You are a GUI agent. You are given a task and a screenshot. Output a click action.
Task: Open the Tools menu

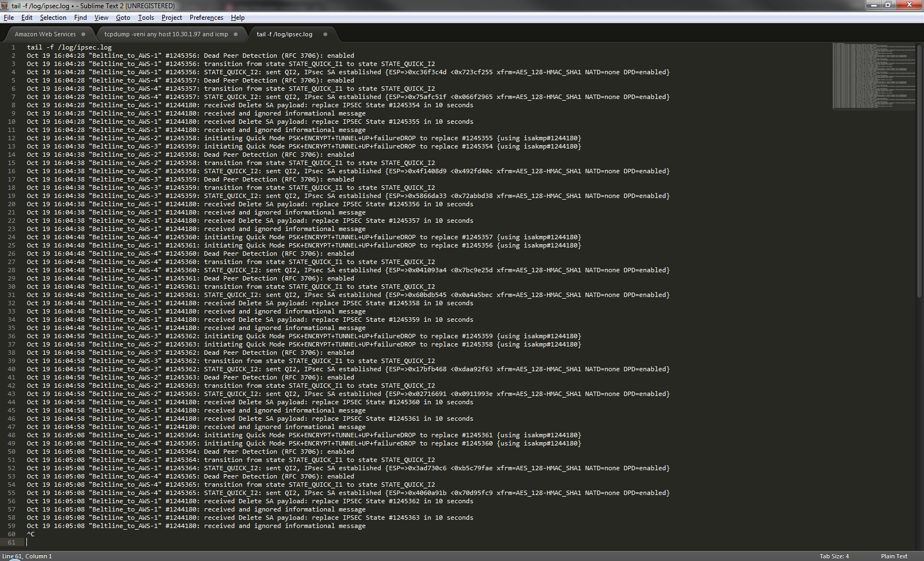[x=146, y=18]
